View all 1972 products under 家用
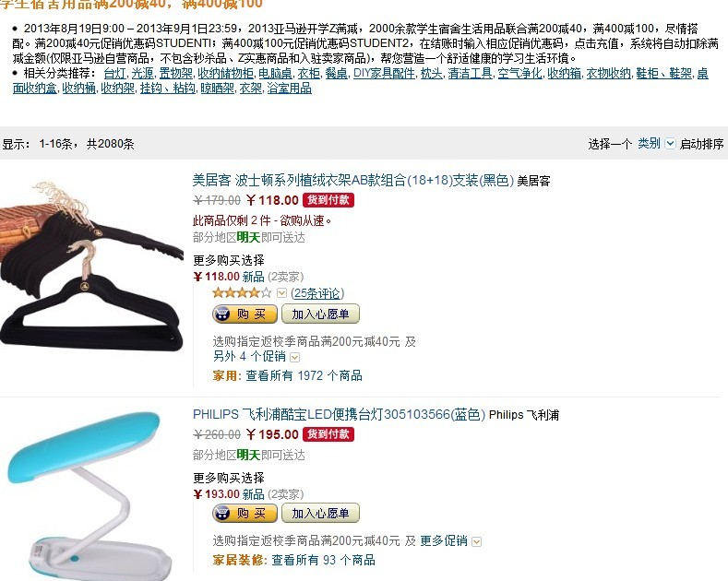 point(304,375)
